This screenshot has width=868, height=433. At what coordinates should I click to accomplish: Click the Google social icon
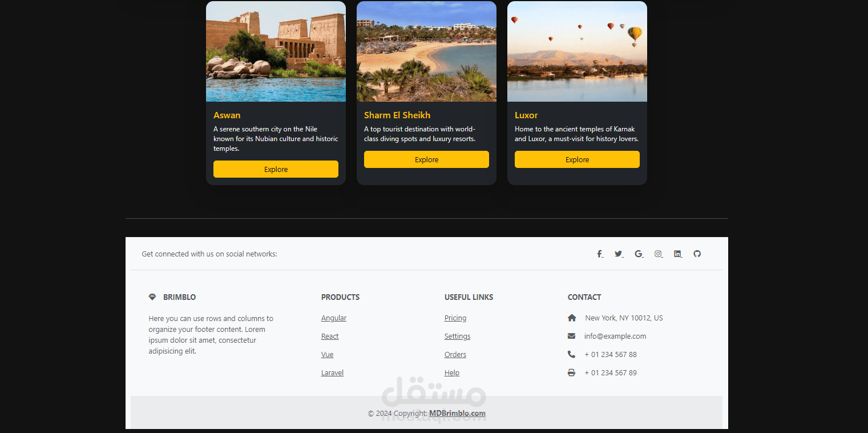639,254
